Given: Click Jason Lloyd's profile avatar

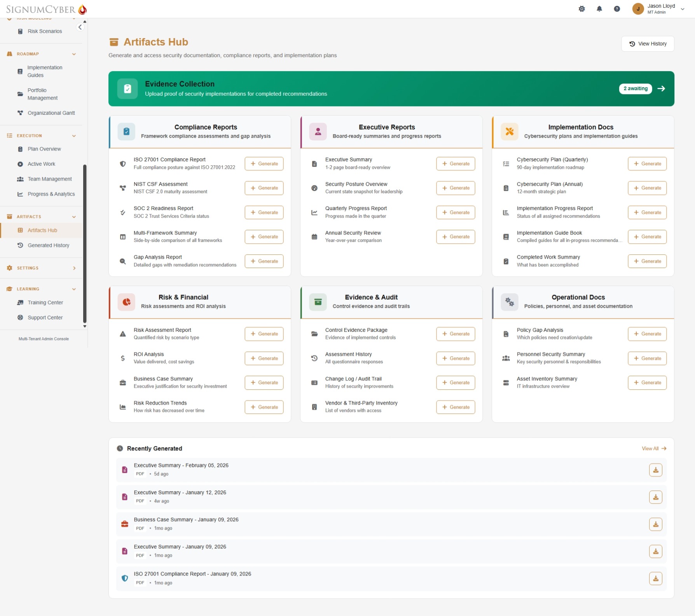Looking at the screenshot, I should 638,9.
